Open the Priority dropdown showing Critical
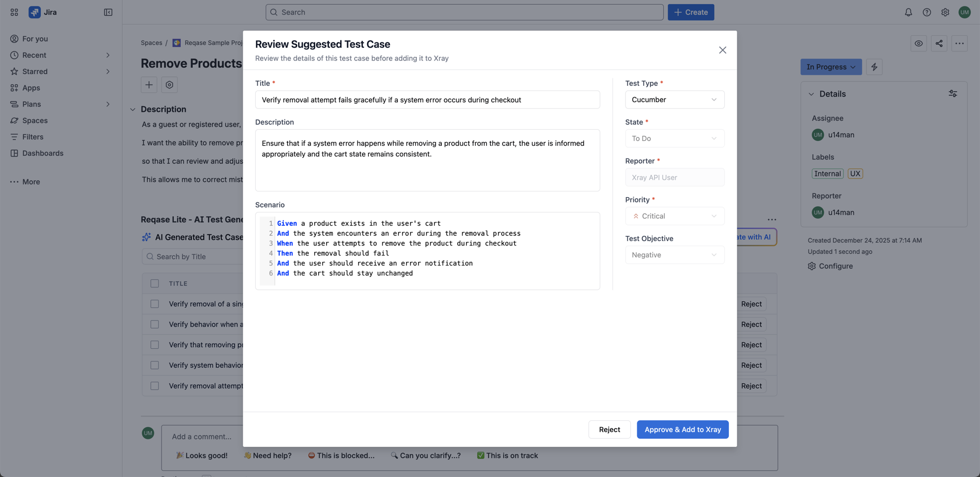The height and width of the screenshot is (477, 980). [x=675, y=216]
